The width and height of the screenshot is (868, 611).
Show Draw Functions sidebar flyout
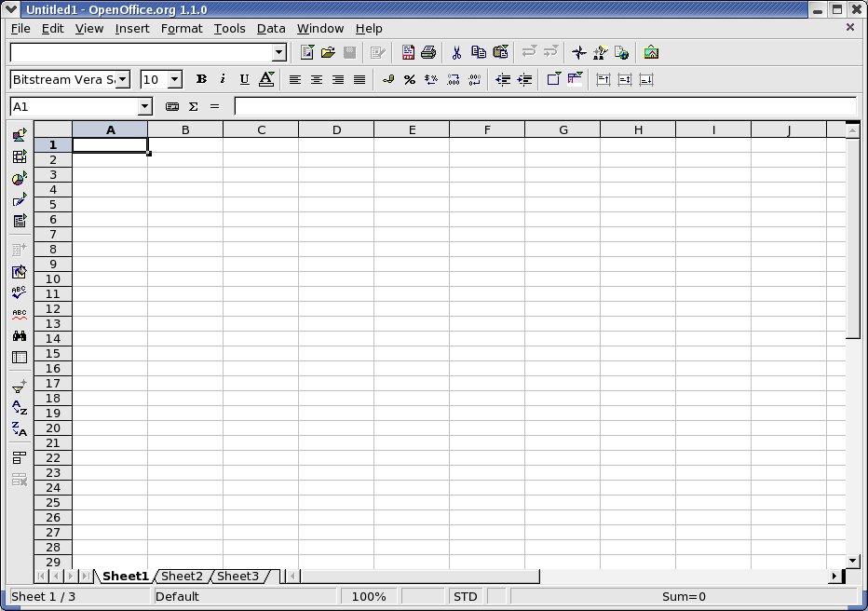(x=20, y=200)
